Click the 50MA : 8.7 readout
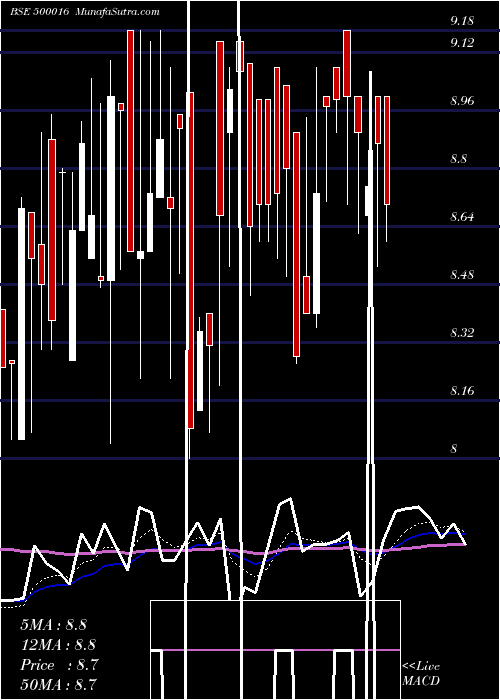Viewport: 500px width, 700px height. pos(58,684)
